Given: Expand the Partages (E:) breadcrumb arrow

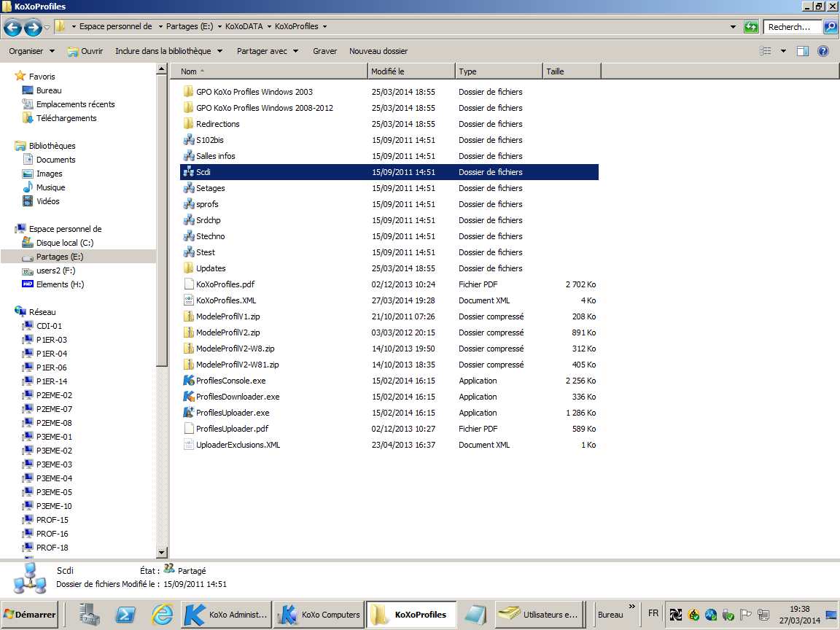Looking at the screenshot, I should click(x=219, y=26).
